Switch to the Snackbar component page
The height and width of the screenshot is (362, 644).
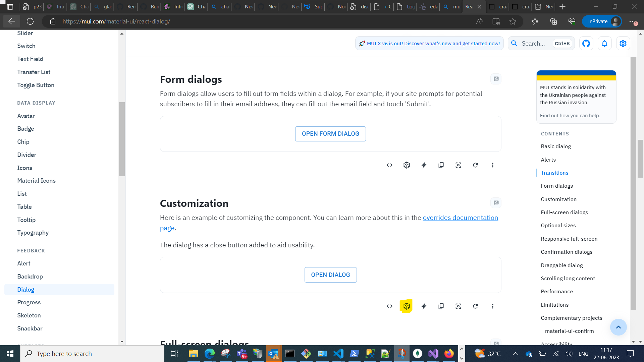30,328
